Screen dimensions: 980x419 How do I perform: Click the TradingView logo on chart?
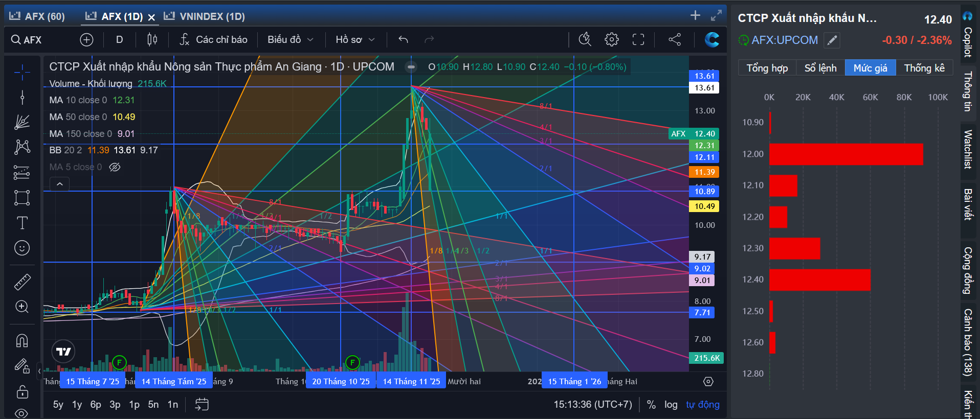pyautogui.click(x=63, y=352)
